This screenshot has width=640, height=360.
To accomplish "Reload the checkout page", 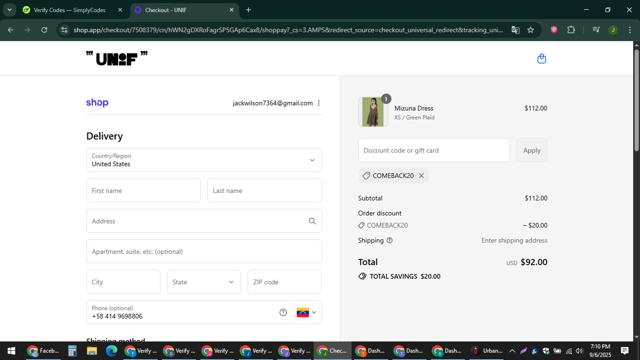I will point(44,30).
